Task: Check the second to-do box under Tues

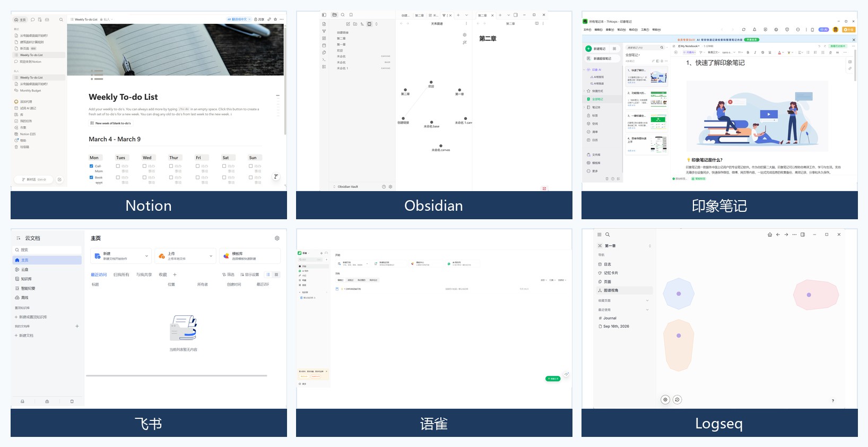Action: click(118, 177)
